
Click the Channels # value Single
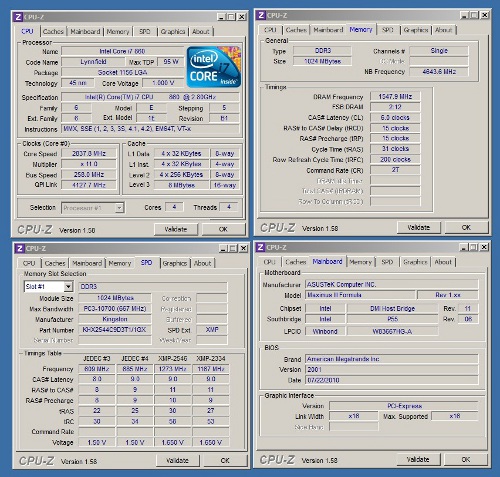click(x=439, y=51)
